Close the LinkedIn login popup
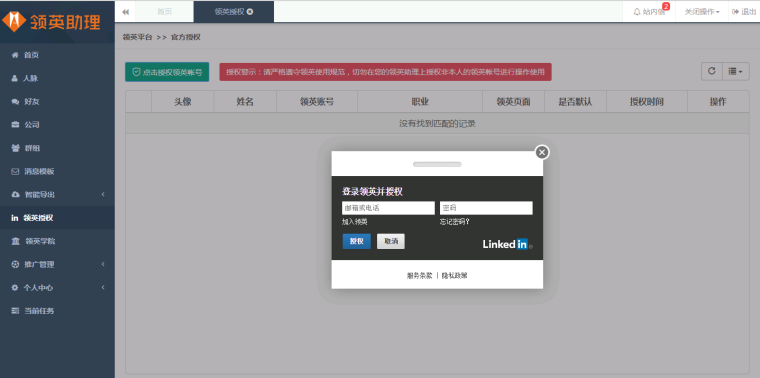This screenshot has height=378, width=760. pos(542,152)
